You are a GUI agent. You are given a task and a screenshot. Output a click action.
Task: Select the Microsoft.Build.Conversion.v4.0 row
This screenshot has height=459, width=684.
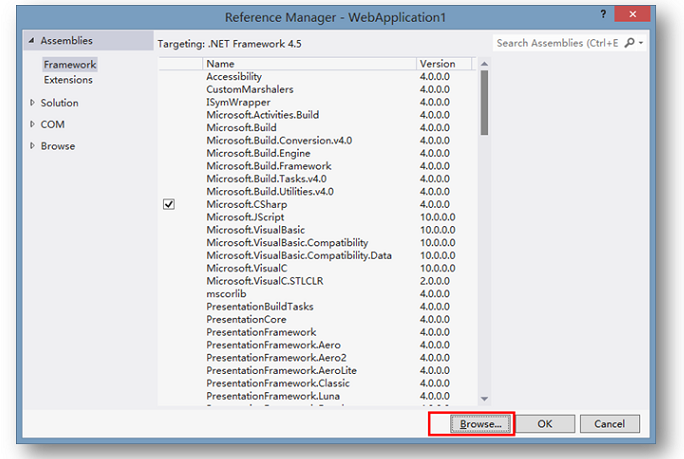[x=318, y=140]
